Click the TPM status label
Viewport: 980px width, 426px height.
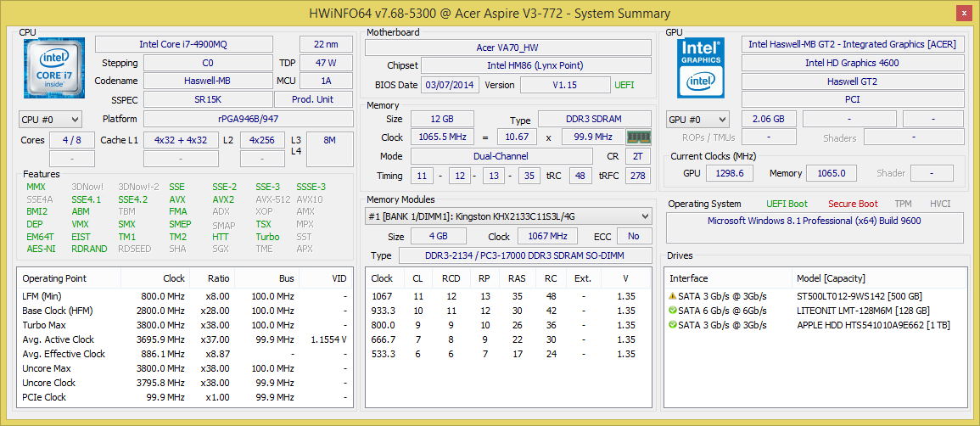903,204
